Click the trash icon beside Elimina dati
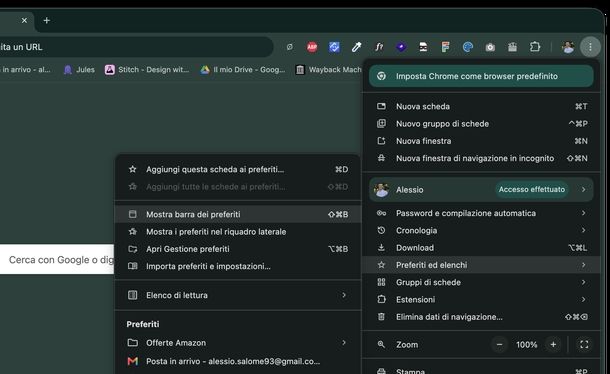 tap(381, 317)
